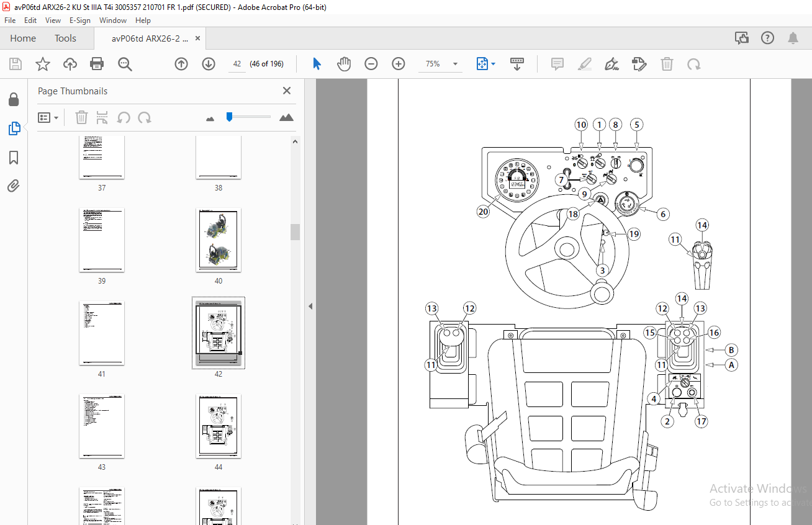
Task: Open the notifications bell
Action: (793, 38)
